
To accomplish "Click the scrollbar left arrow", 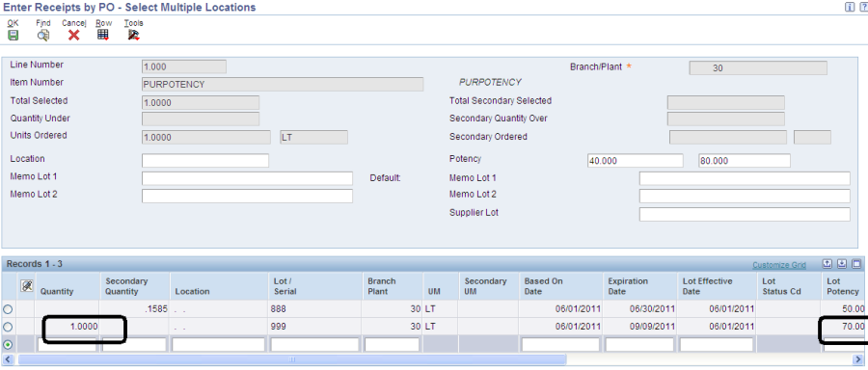I will click(x=9, y=359).
